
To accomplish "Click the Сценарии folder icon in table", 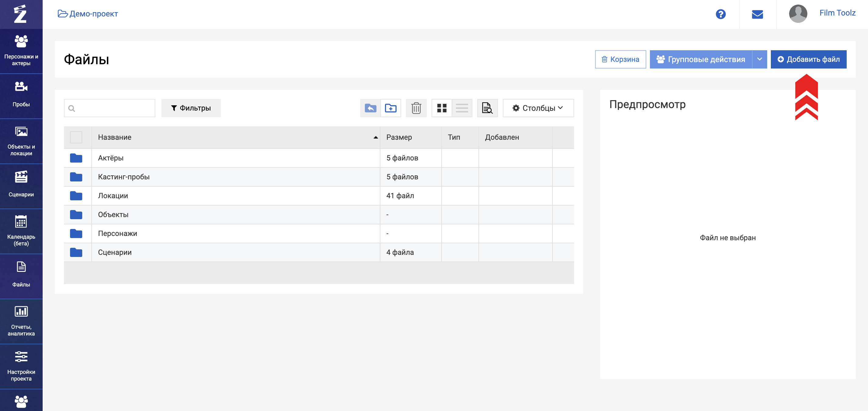I will [76, 252].
